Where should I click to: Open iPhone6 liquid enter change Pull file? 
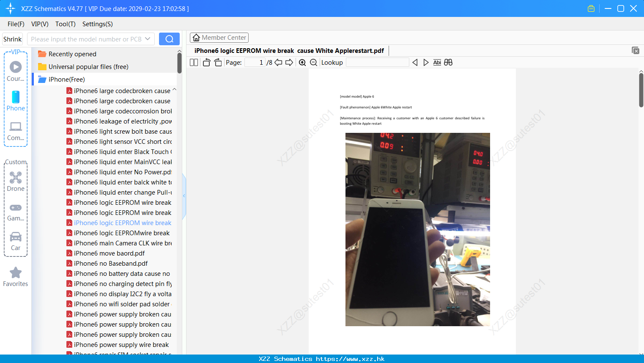[x=119, y=192]
